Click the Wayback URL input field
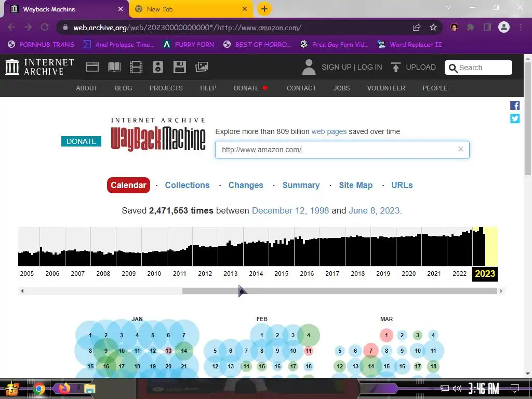Viewport: 532px width, 399px height. [x=342, y=150]
